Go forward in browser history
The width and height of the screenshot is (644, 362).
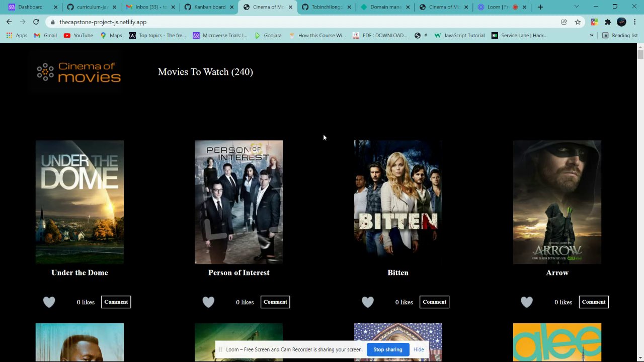point(23,22)
